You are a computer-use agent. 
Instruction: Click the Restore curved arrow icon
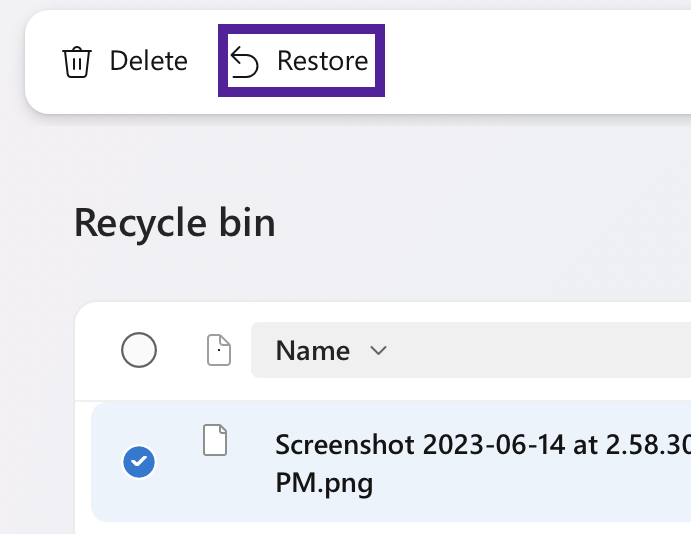click(x=245, y=62)
